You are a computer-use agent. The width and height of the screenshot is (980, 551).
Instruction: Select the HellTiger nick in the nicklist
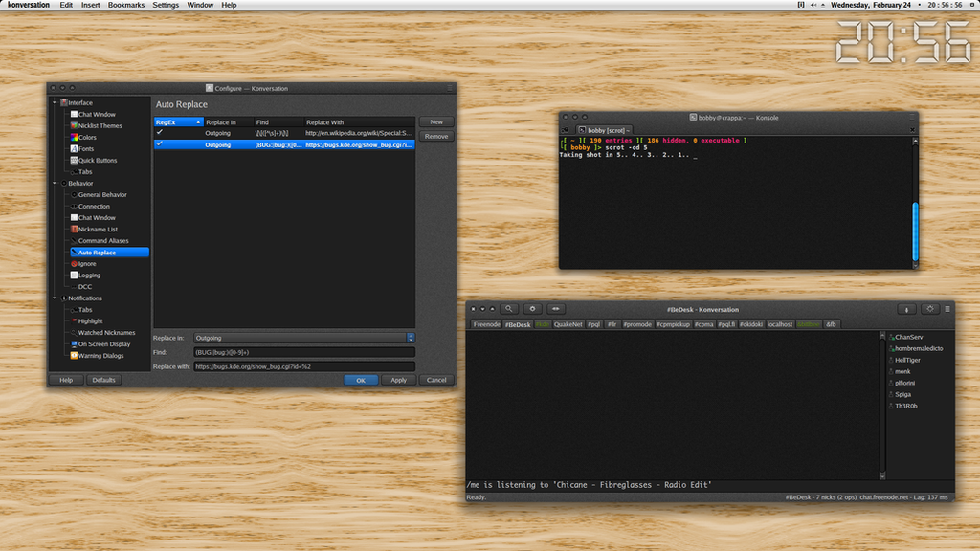907,361
